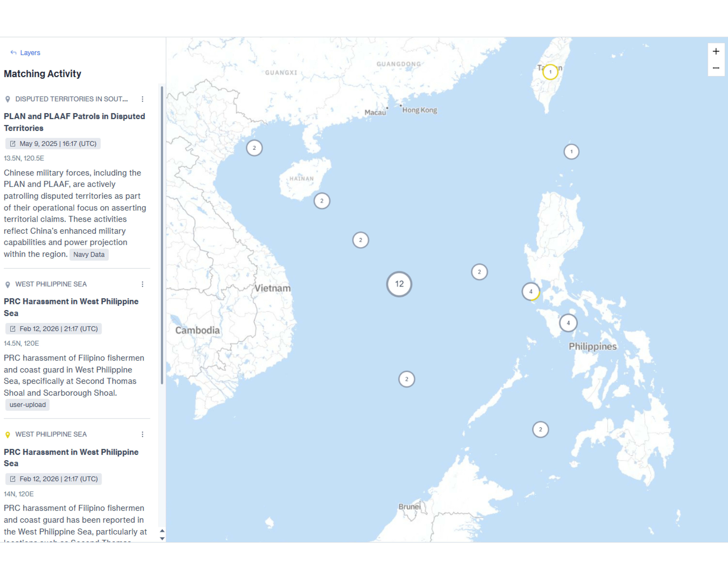Open options menu for Disputed Territories entry
Viewport: 728px width, 582px height.
pyautogui.click(x=143, y=99)
